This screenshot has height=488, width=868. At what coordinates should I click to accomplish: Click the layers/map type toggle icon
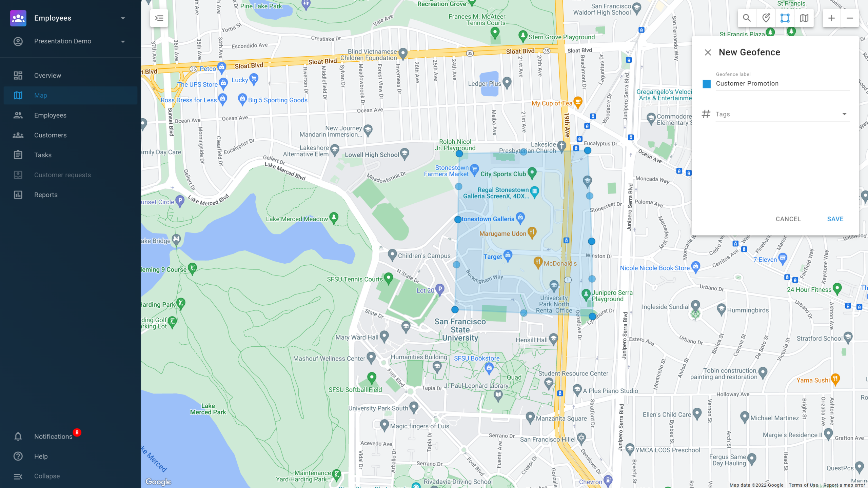pos(804,18)
